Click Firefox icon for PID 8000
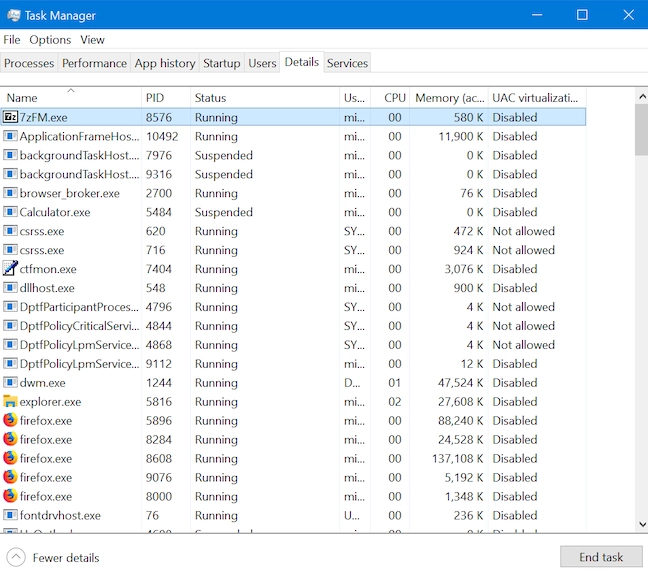 tap(10, 496)
